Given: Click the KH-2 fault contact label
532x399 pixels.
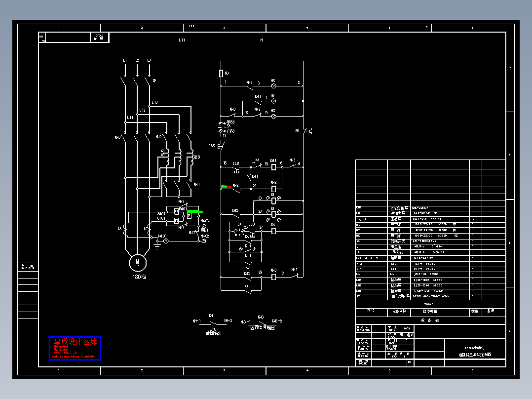Looking at the screenshot, I should (x=228, y=320).
